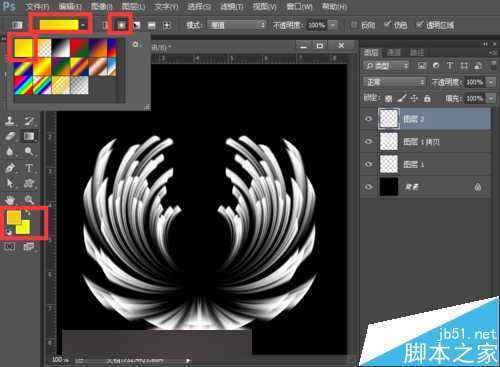Uncheck the 仿色 (Dither) checkbox
Viewport: 500px width, 367px height.
coord(387,24)
